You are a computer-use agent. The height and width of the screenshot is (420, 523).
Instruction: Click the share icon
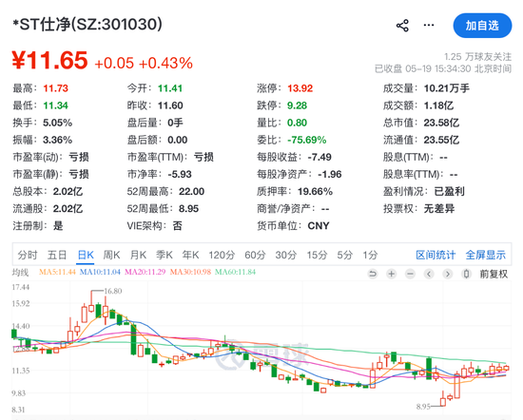(402, 26)
